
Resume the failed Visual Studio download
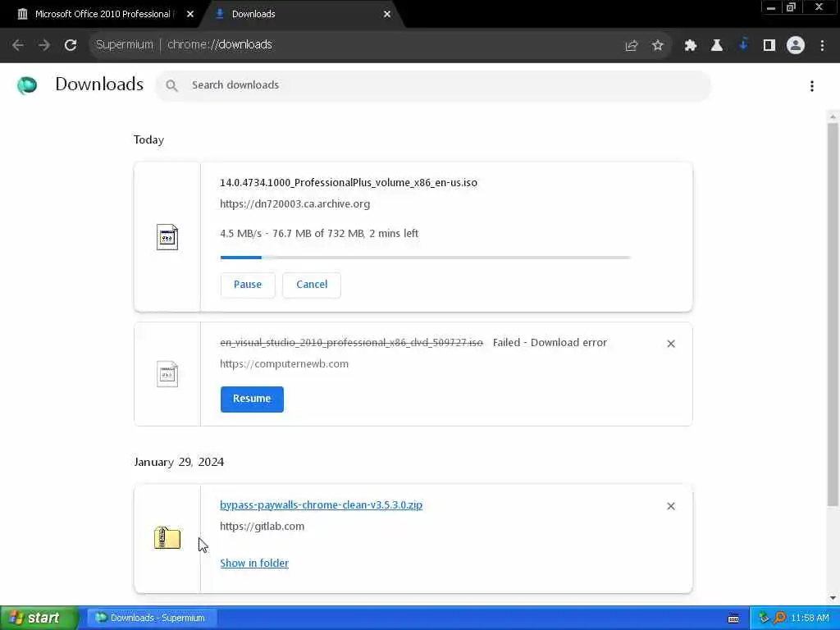(252, 399)
